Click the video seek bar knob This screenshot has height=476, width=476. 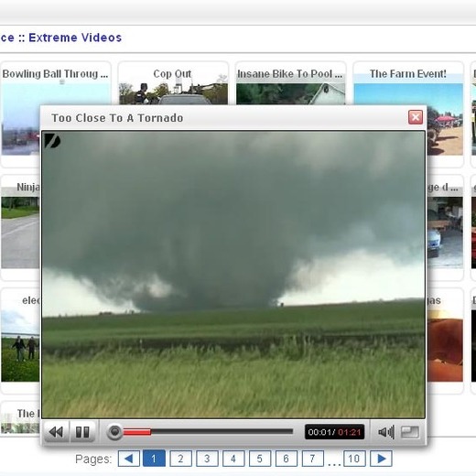tap(114, 432)
